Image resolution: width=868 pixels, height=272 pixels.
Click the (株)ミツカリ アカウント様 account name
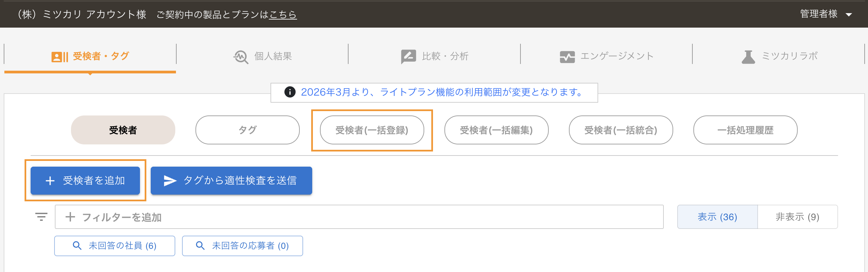click(x=81, y=14)
